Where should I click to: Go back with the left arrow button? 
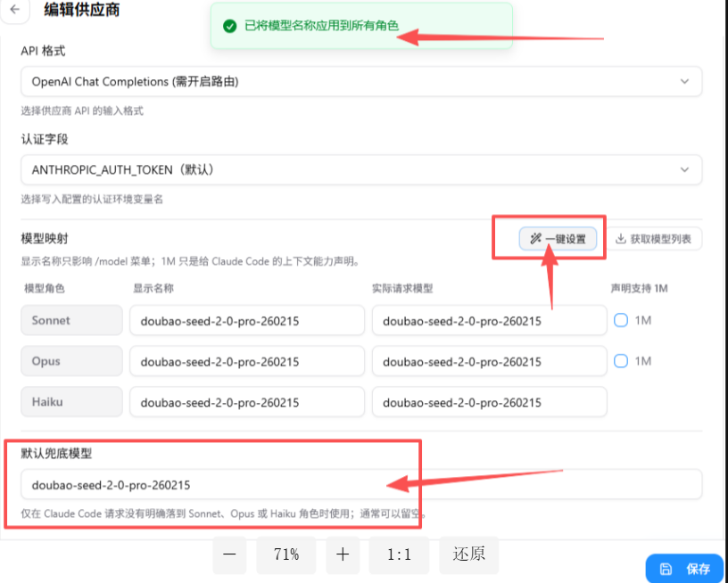pos(15,9)
